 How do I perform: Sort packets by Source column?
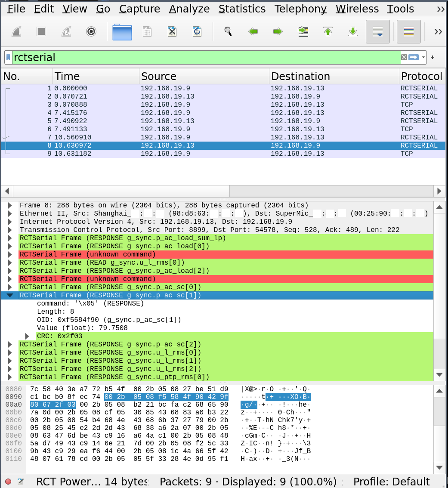pyautogui.click(x=204, y=76)
